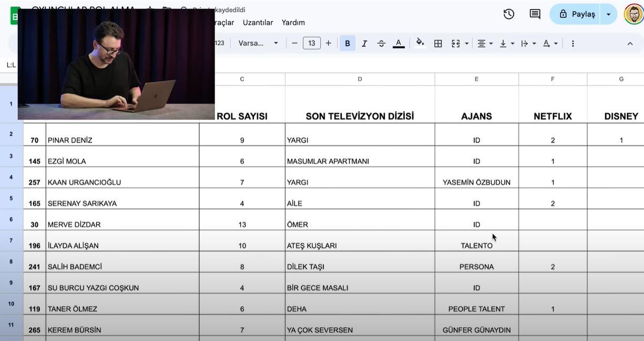Open the more toolbar options three dots
The image size is (644, 341).
pos(573,43)
